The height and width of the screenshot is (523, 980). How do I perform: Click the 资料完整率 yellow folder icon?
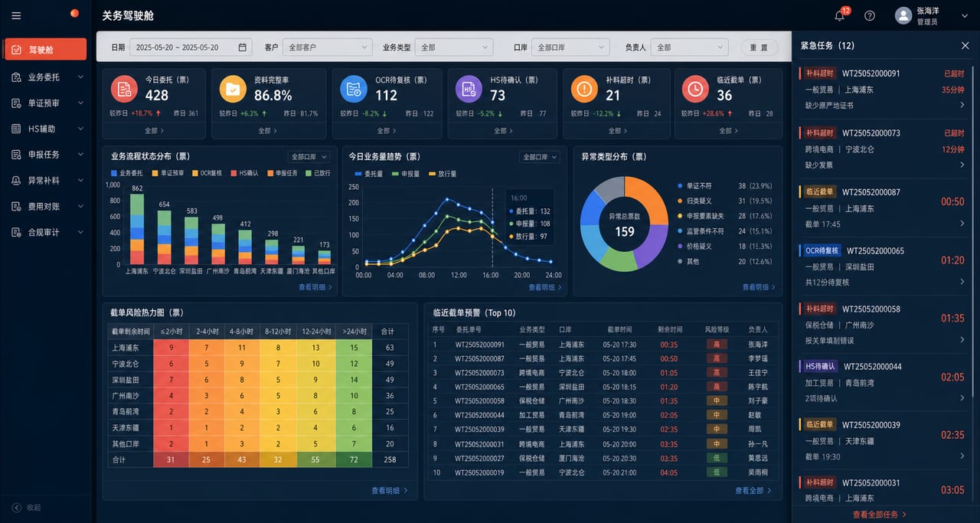(233, 89)
